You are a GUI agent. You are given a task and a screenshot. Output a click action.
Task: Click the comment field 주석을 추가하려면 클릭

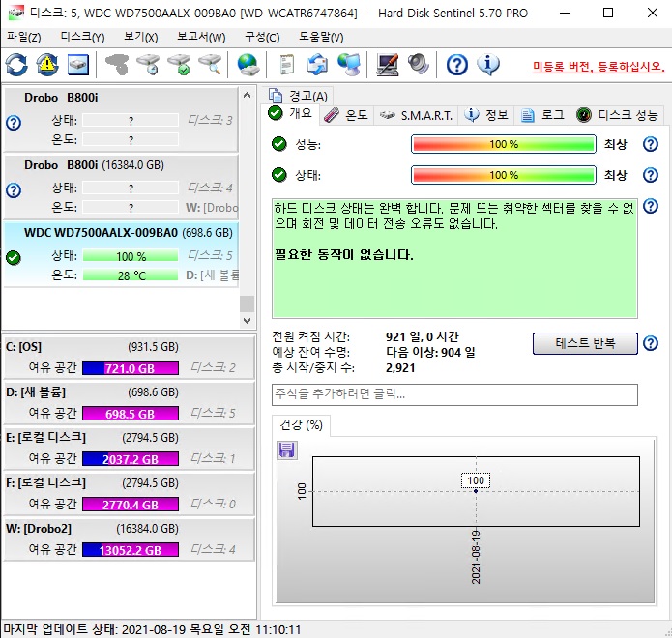click(454, 394)
